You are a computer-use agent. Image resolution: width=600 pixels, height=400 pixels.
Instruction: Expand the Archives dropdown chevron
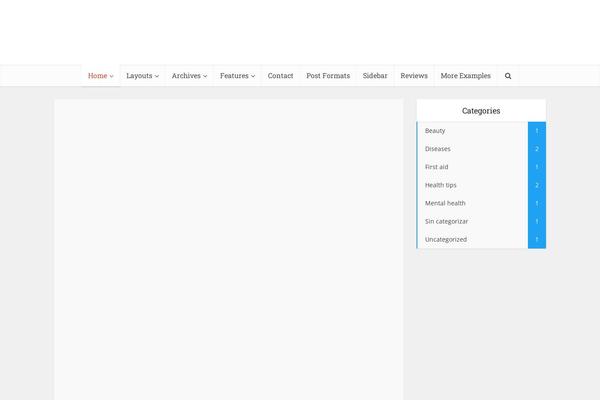tap(205, 76)
